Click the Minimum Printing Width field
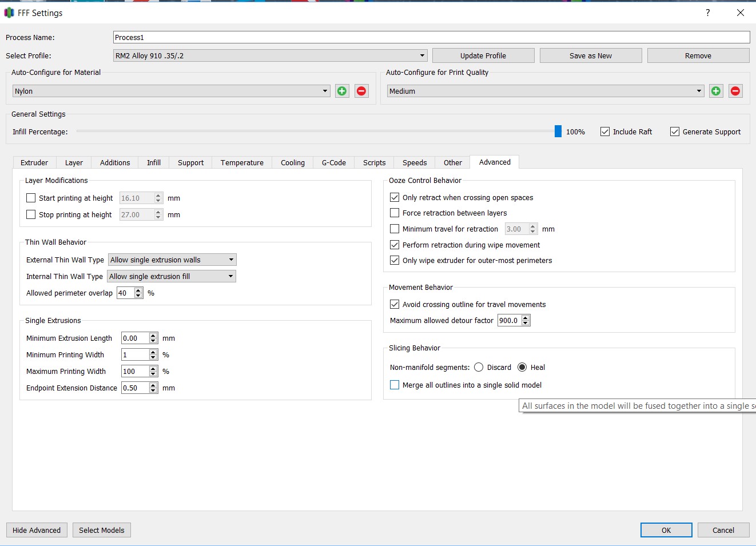 tap(135, 354)
